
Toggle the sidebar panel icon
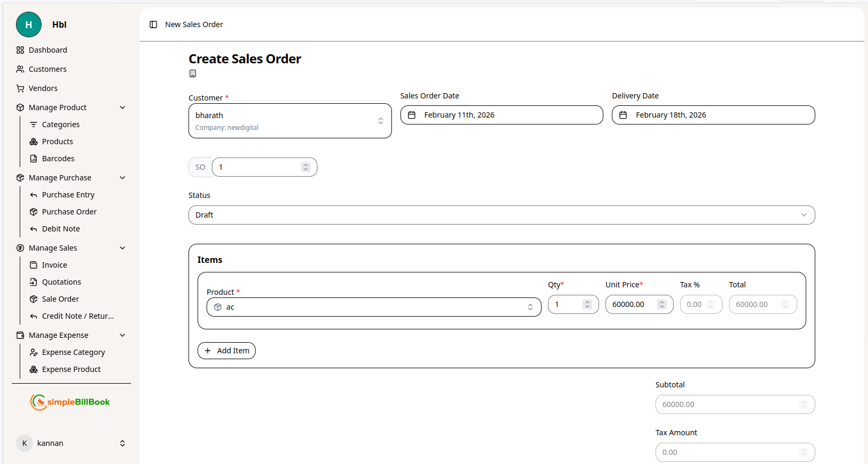(x=153, y=24)
